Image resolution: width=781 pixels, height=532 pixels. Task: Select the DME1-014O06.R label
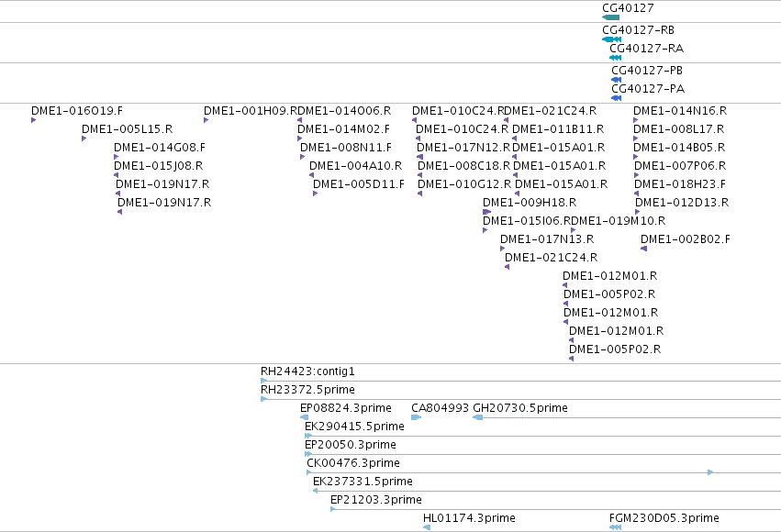(344, 110)
